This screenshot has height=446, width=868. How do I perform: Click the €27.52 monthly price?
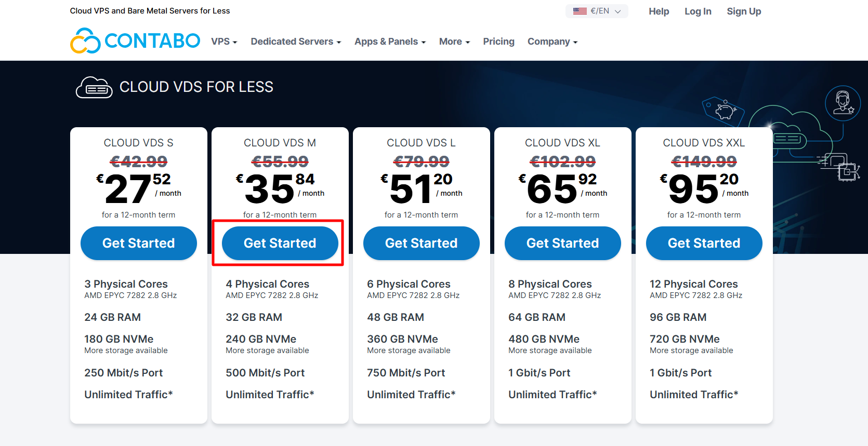139,188
